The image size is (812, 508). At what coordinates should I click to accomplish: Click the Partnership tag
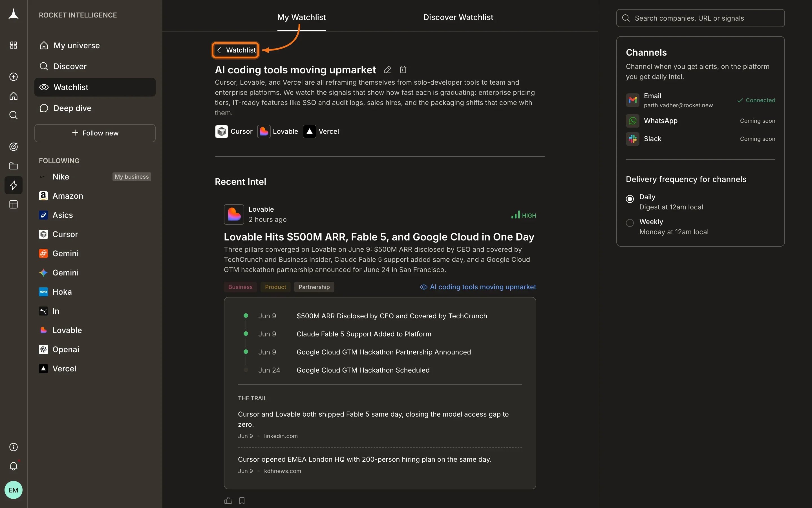click(314, 287)
